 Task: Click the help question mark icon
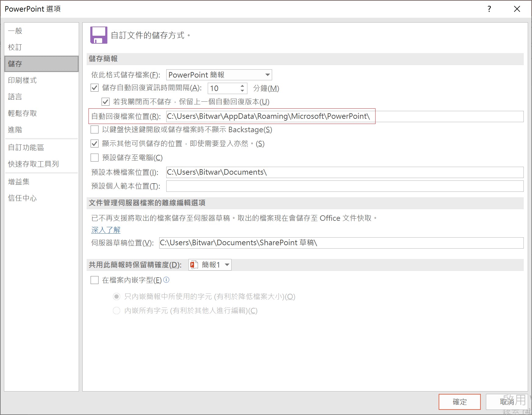click(x=489, y=9)
